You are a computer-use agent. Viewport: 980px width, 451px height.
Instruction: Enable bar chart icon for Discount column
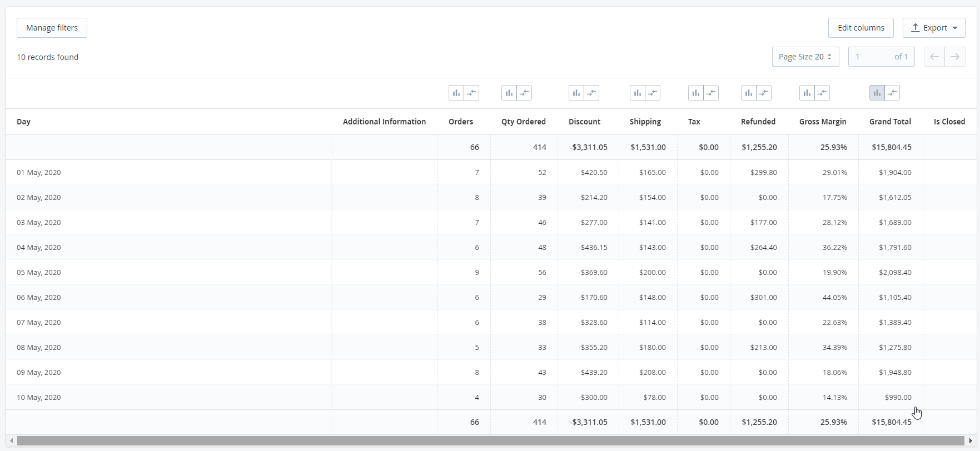[576, 93]
